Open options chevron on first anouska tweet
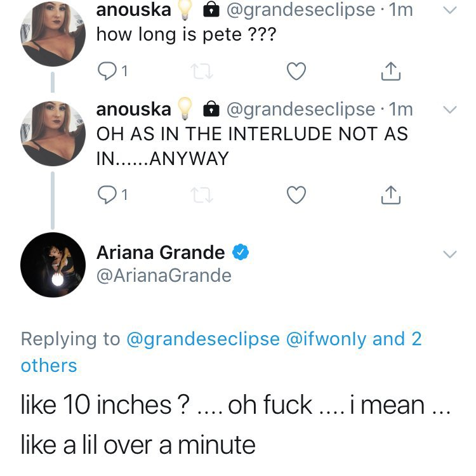 449,10
